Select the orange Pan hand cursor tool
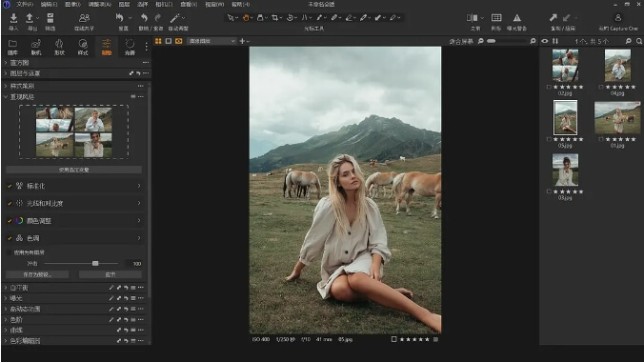 [246, 18]
